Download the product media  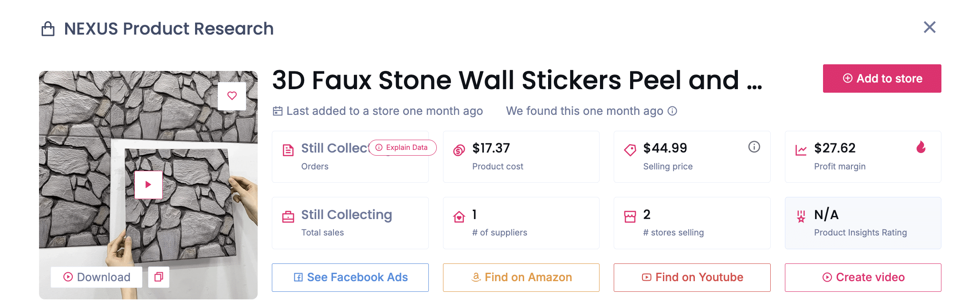[96, 277]
